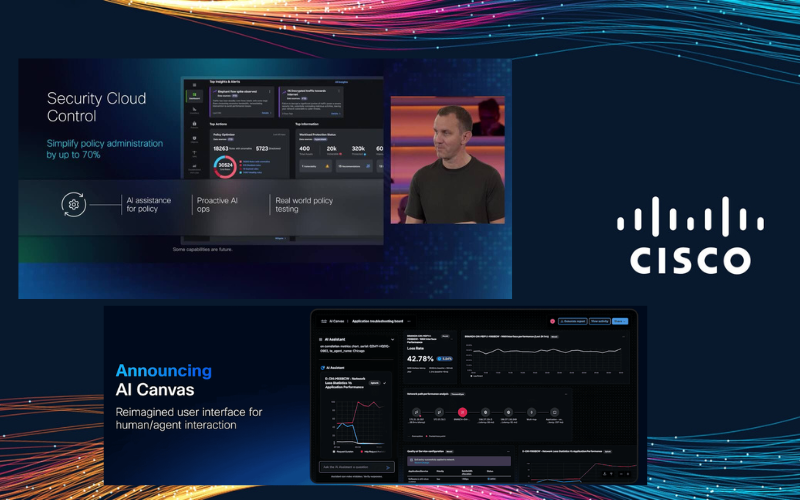Viewport: 800px width, 500px height.
Task: Select the first node in the network path
Action: point(416,412)
